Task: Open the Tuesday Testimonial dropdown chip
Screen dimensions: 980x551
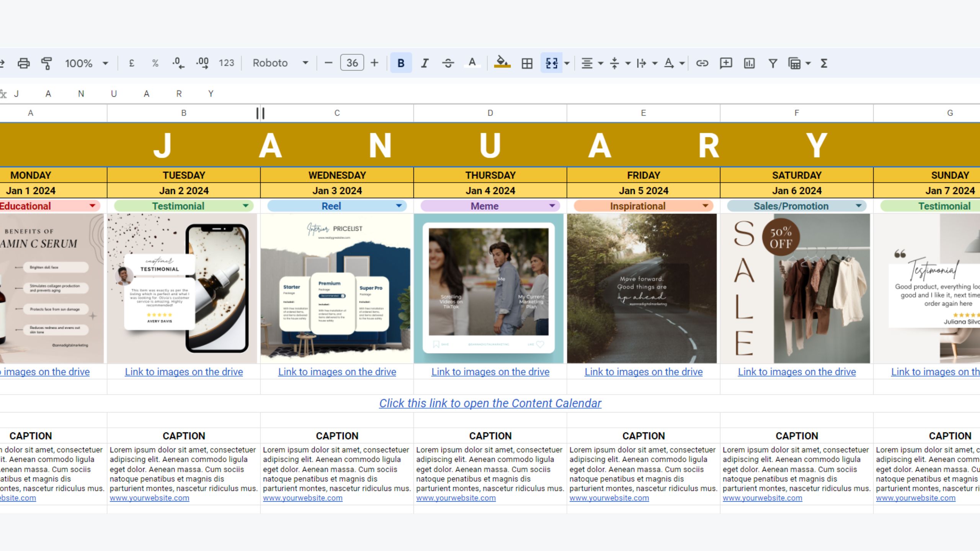Action: 184,206
